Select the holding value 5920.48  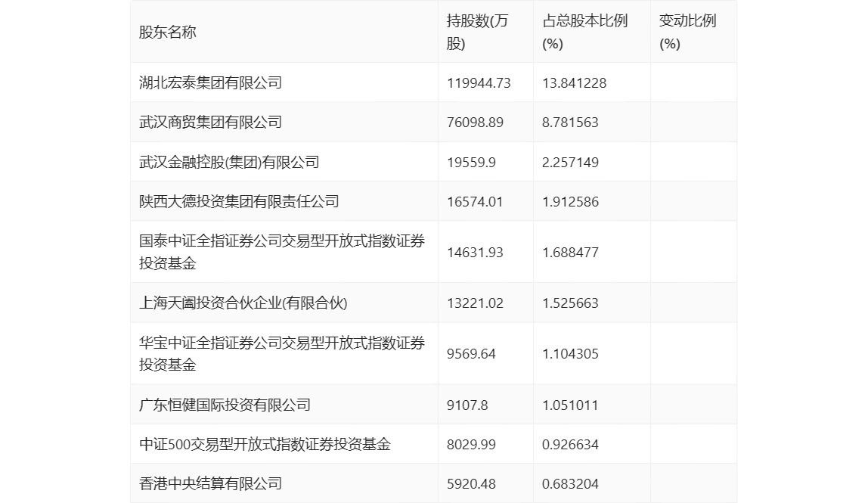pyautogui.click(x=471, y=483)
